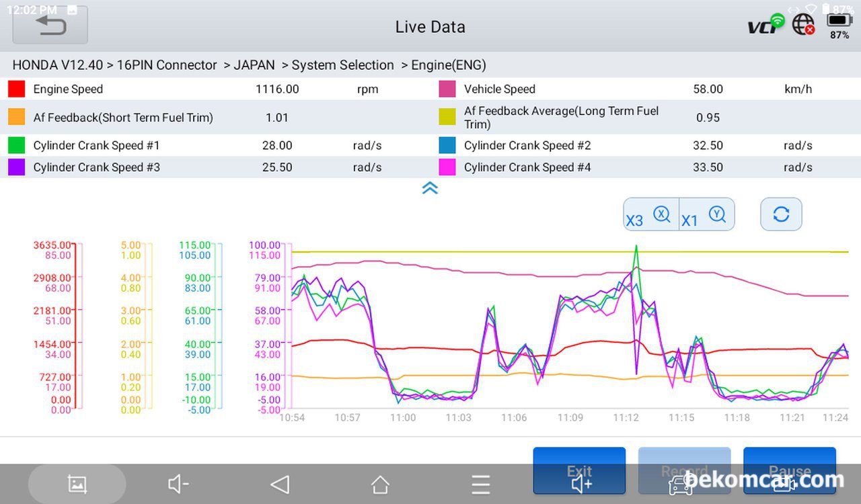Select Cylinder Crank Speed #2 label
861x504 pixels.
pyautogui.click(x=527, y=145)
